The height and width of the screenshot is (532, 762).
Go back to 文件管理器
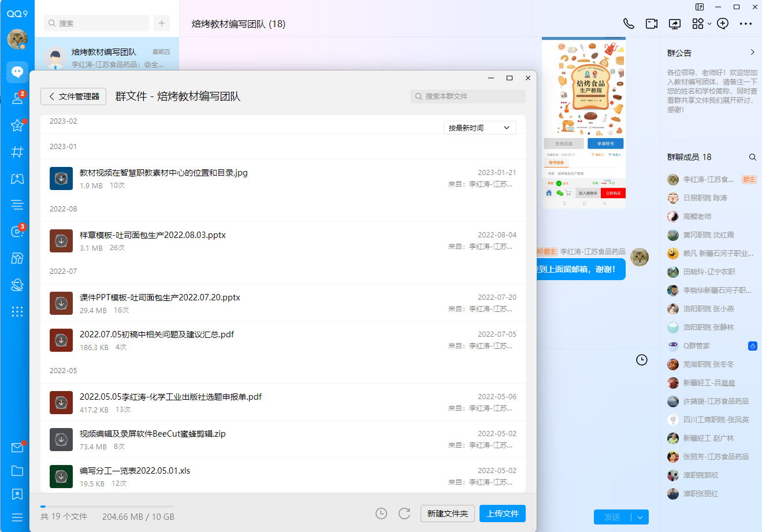[73, 96]
